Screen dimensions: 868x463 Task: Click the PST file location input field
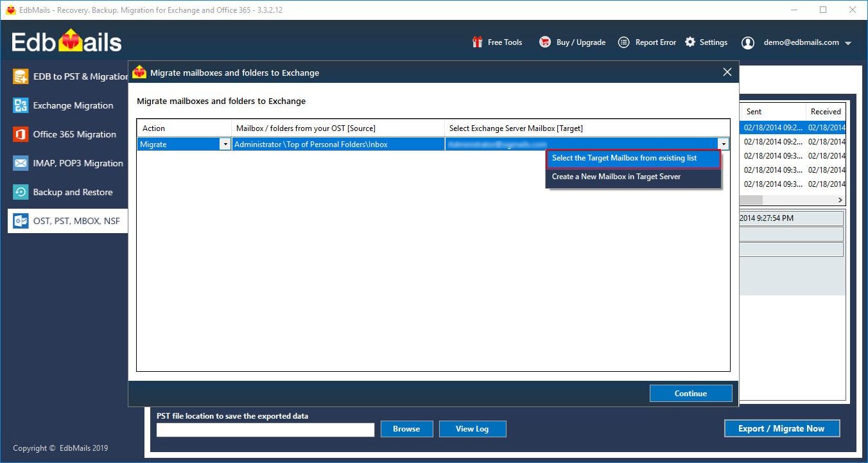[265, 430]
